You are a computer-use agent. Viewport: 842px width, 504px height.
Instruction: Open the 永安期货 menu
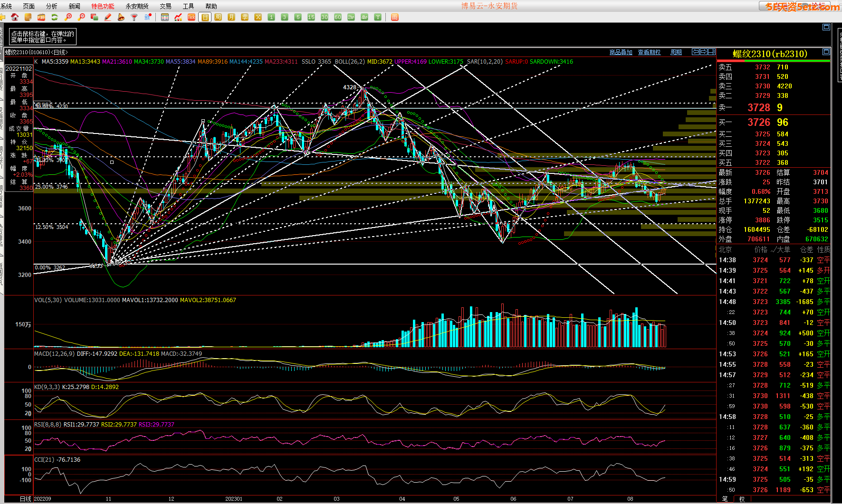[137, 6]
